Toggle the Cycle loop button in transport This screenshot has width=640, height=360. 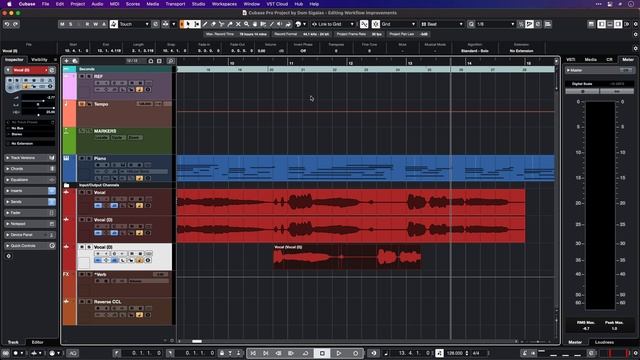[x=305, y=353]
